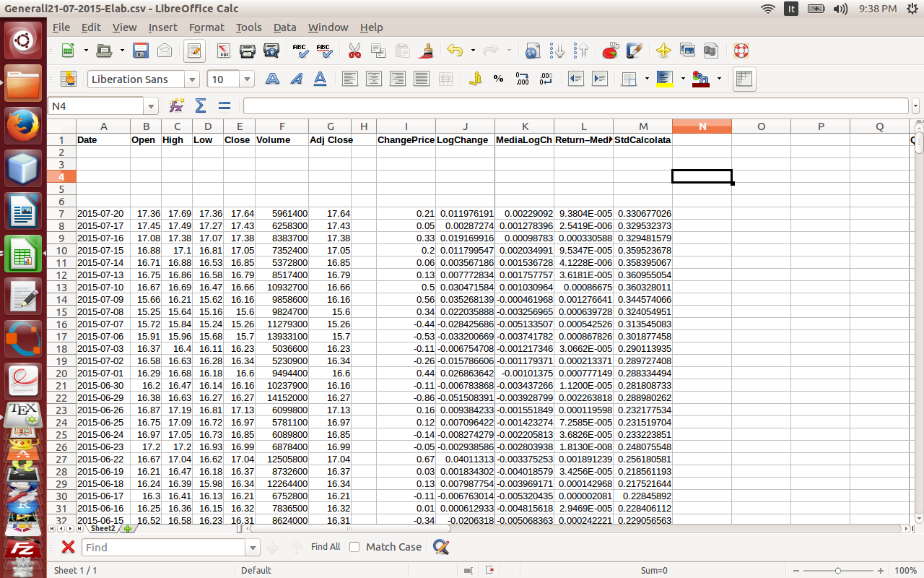Screen dimensions: 924x578
Task: Click the Print icon
Action: click(x=248, y=51)
